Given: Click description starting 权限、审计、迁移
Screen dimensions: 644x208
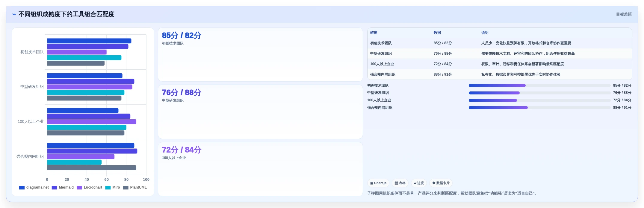Looking at the screenshot, I should (523, 64).
